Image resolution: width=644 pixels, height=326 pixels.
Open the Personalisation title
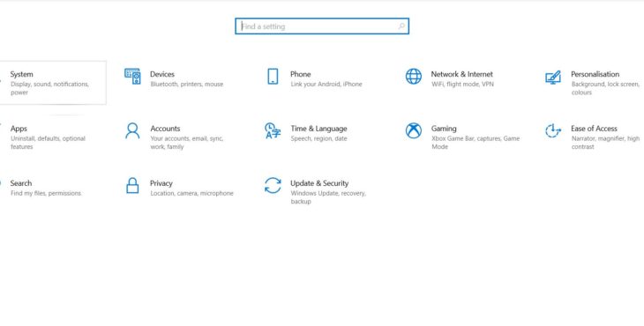(x=595, y=74)
